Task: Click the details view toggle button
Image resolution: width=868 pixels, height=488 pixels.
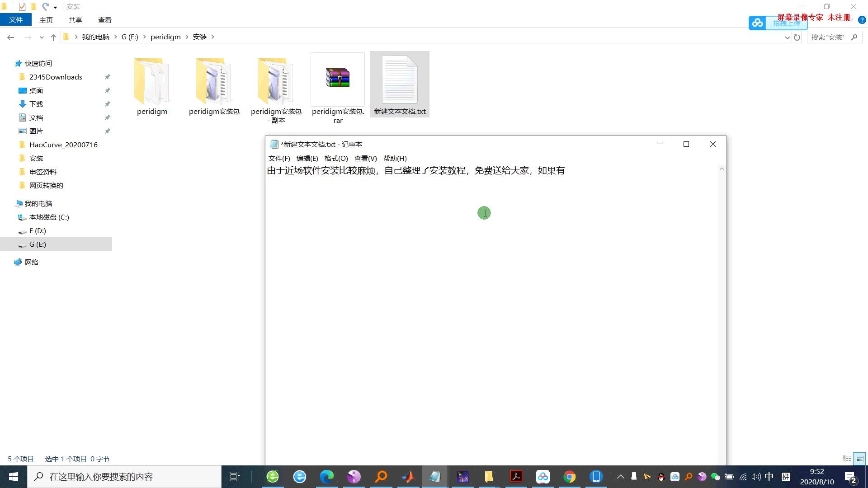Action: click(848, 458)
